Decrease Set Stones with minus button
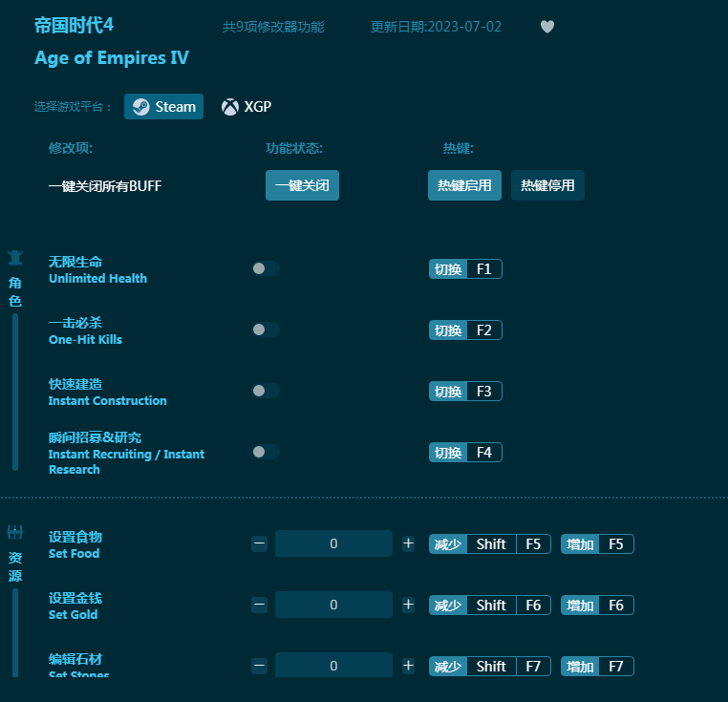The image size is (728, 702). (260, 666)
